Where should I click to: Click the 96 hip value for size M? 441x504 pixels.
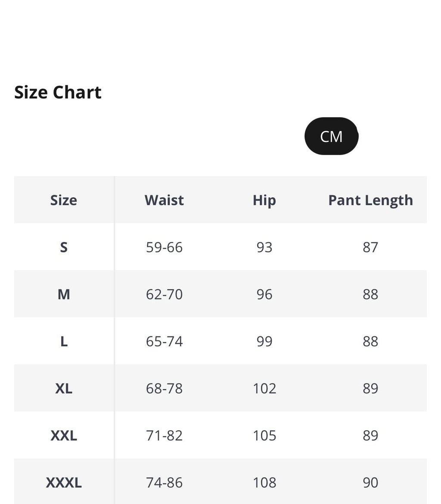(264, 294)
